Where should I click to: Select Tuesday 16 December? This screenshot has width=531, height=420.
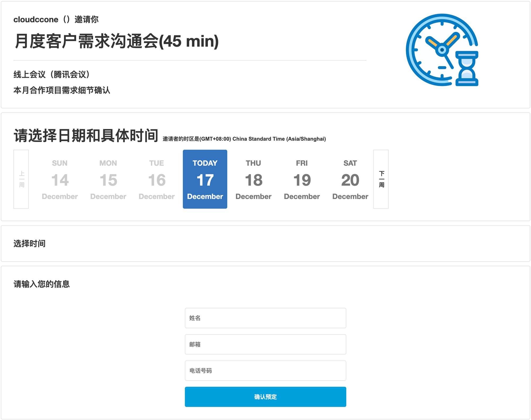tap(157, 179)
